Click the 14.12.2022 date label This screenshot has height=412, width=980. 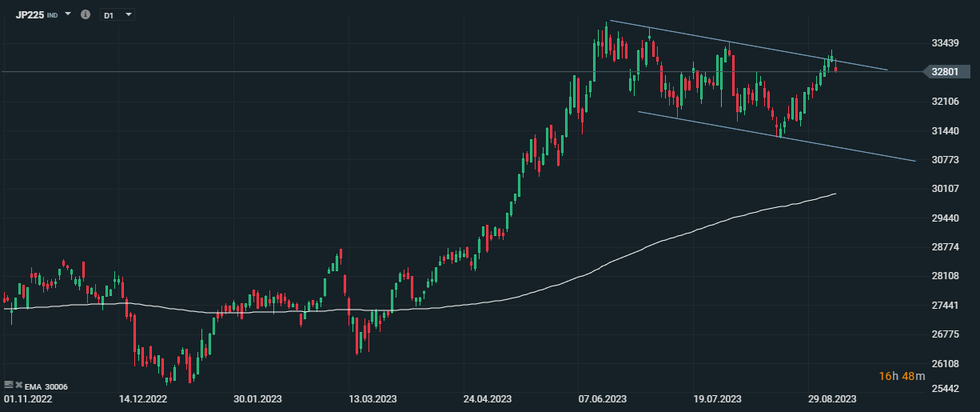click(x=142, y=398)
